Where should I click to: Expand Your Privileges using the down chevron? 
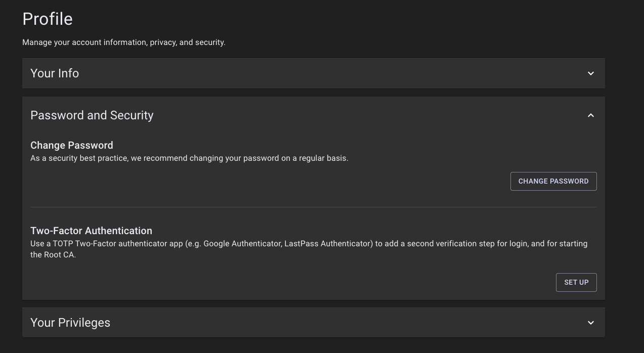click(x=590, y=323)
